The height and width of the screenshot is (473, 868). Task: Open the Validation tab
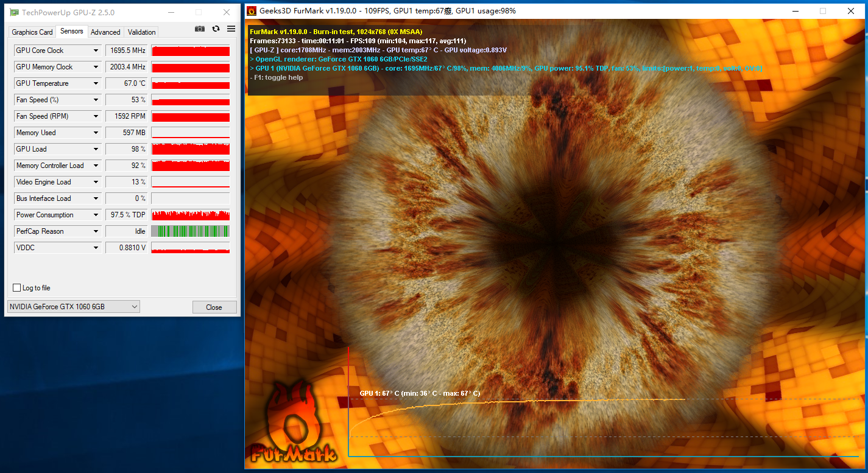point(142,32)
